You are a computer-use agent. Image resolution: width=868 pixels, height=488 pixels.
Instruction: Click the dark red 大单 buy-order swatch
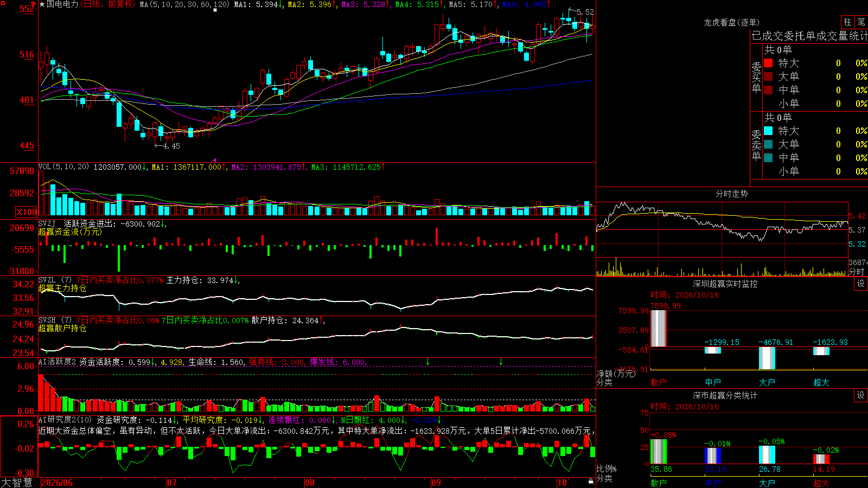tap(768, 76)
